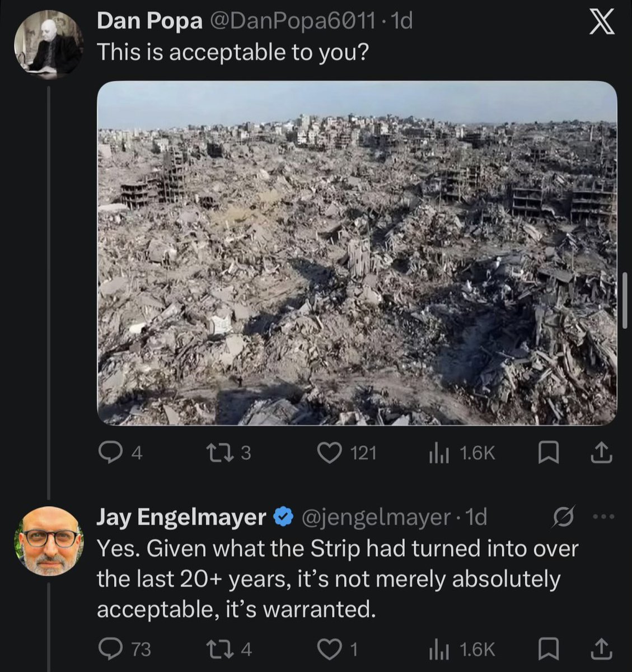The height and width of the screenshot is (672, 632).
Task: Open the three-dot more menu on Jay's reply
Action: [603, 517]
